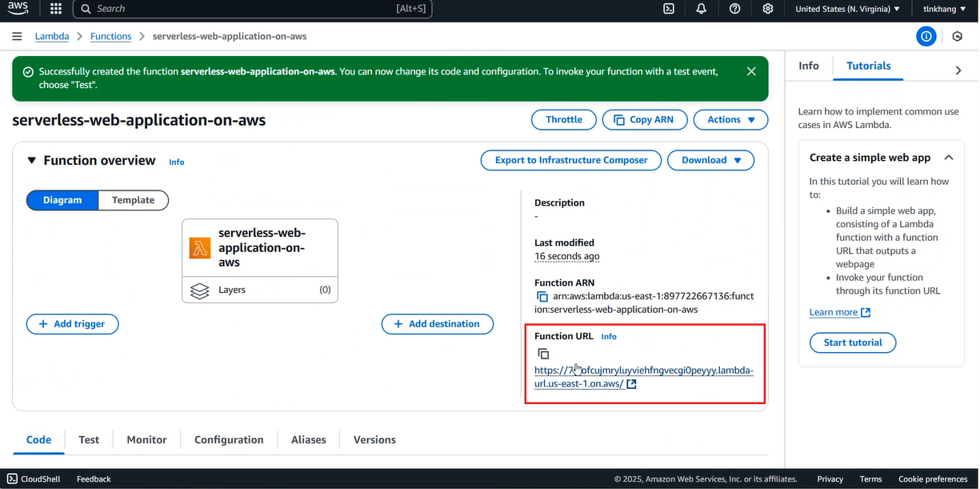Open the notifications bell
This screenshot has width=980, height=489.
702,9
